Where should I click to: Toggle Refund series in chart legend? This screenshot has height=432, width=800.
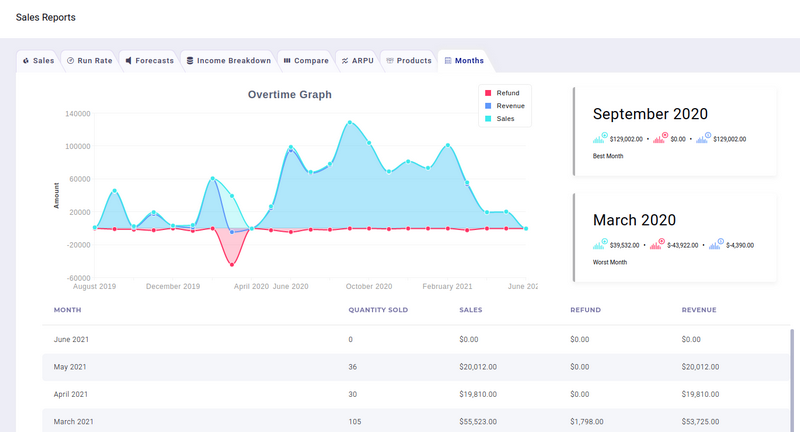(x=502, y=93)
